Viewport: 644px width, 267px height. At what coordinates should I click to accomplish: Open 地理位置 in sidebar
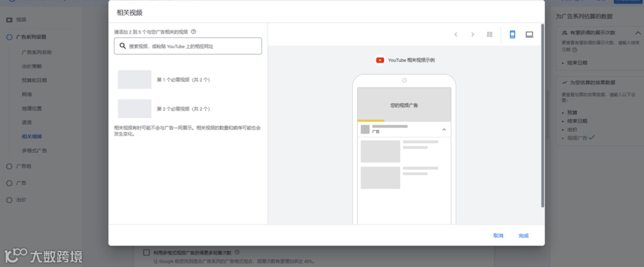tap(32, 109)
